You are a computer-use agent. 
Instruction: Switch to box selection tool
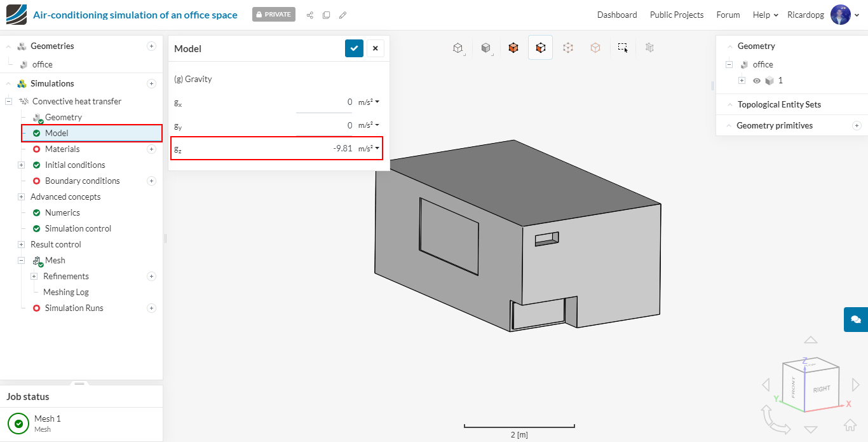tap(623, 48)
